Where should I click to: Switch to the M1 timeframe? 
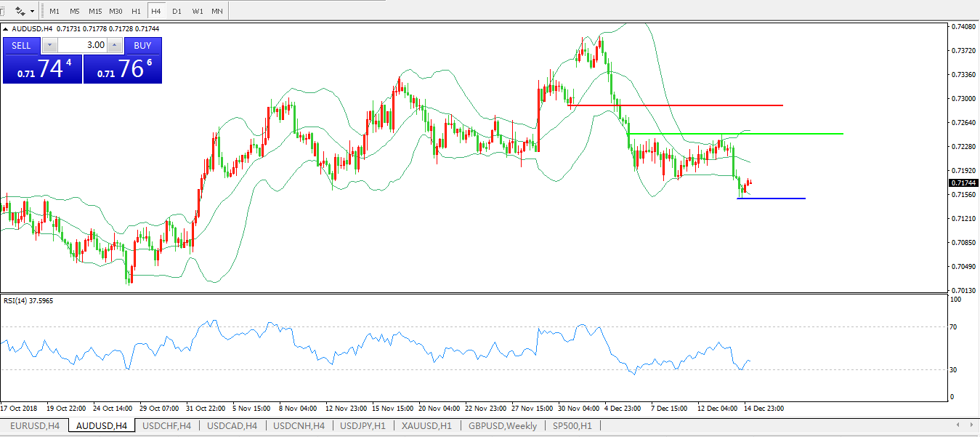[x=54, y=12]
